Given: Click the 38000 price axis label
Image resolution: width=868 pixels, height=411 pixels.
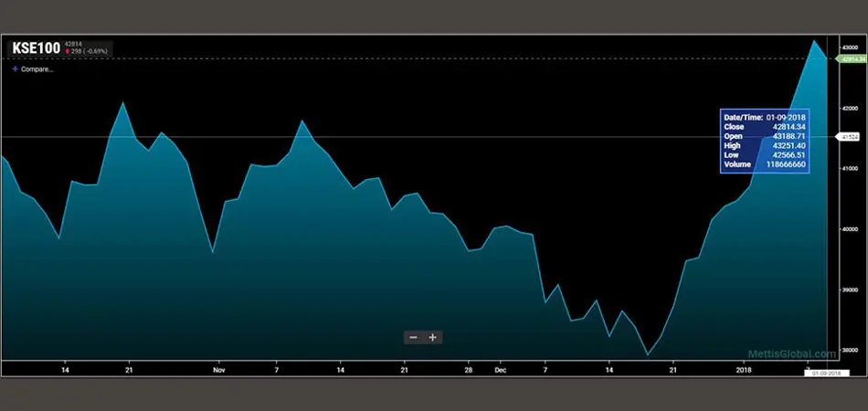Looking at the screenshot, I should (848, 349).
